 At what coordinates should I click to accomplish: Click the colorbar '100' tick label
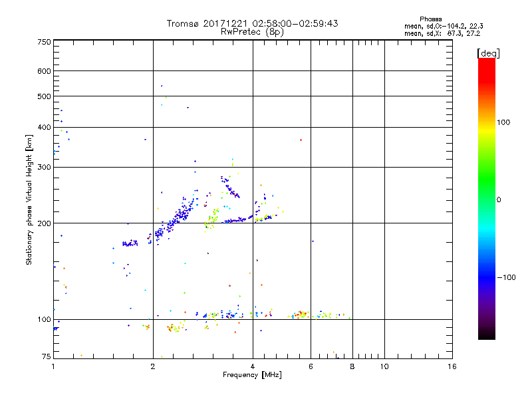(x=503, y=122)
